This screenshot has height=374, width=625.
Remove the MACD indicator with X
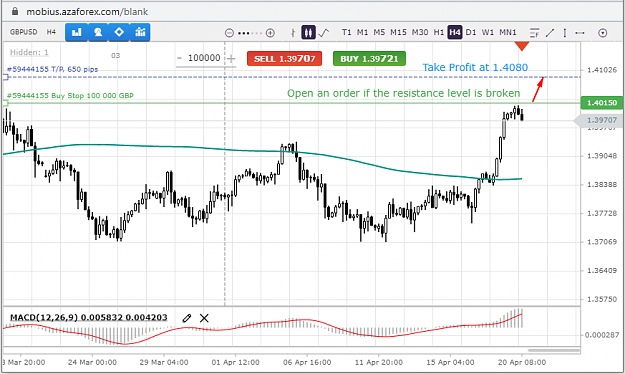[x=204, y=318]
